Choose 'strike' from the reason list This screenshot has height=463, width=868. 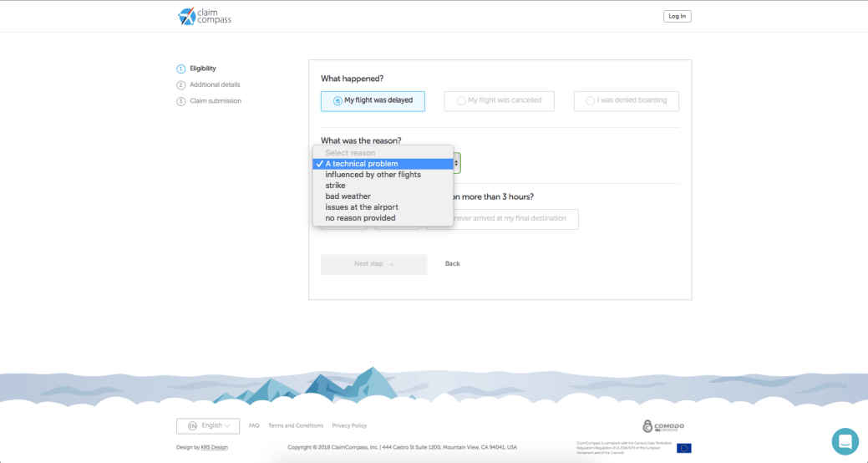coord(335,186)
